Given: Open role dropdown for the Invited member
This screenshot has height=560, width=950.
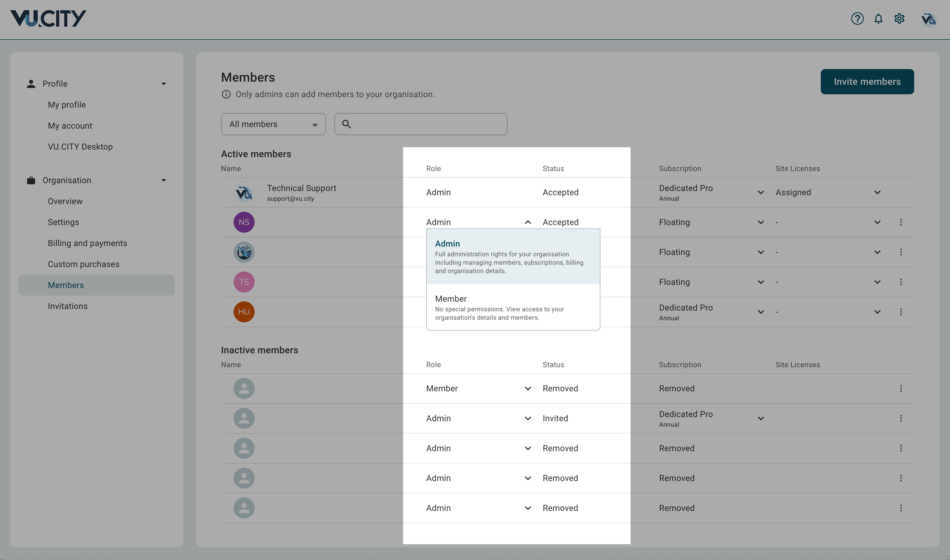Looking at the screenshot, I should point(527,419).
